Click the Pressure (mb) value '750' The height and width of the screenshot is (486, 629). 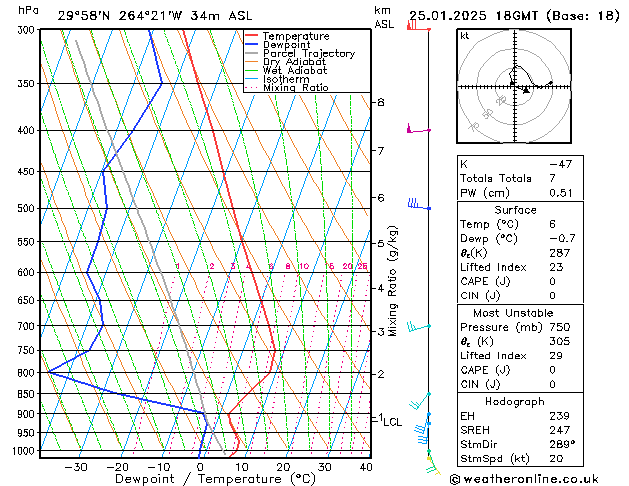[x=560, y=327]
